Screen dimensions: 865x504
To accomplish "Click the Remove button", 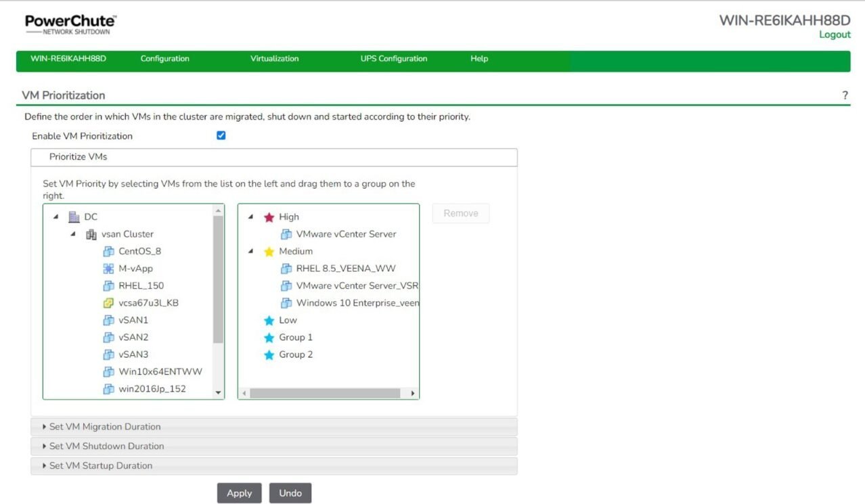I will pyautogui.click(x=461, y=213).
